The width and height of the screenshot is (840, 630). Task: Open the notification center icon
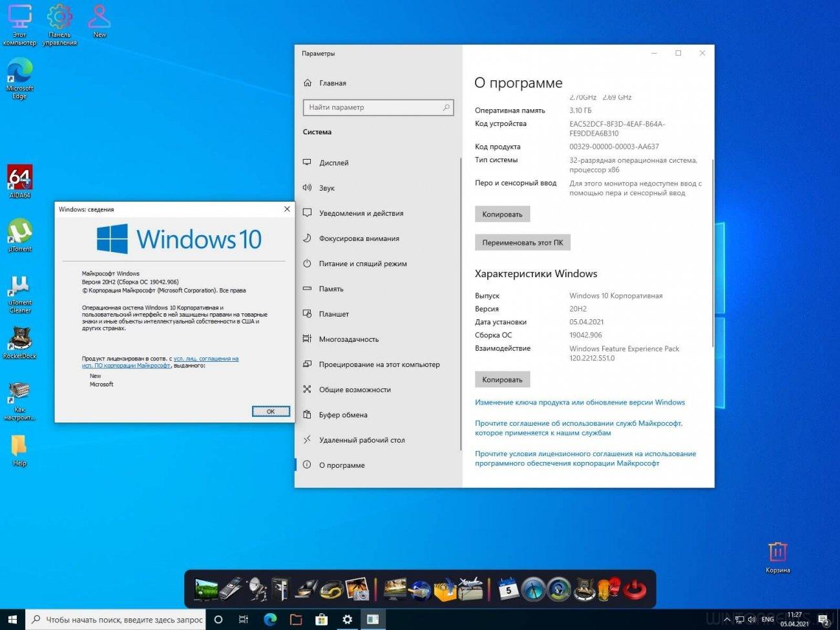coord(824,620)
